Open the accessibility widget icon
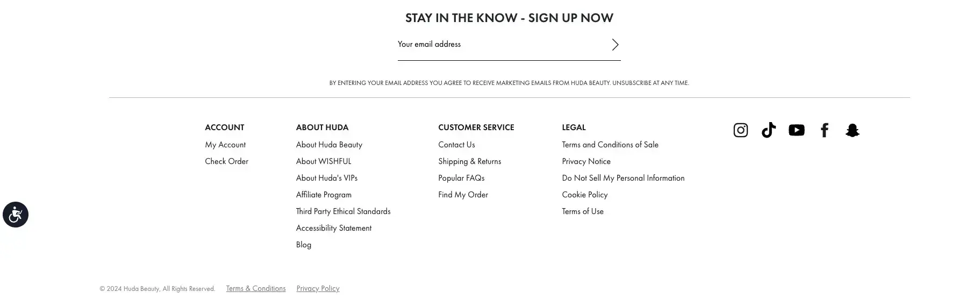The height and width of the screenshot is (299, 980). point(16,215)
